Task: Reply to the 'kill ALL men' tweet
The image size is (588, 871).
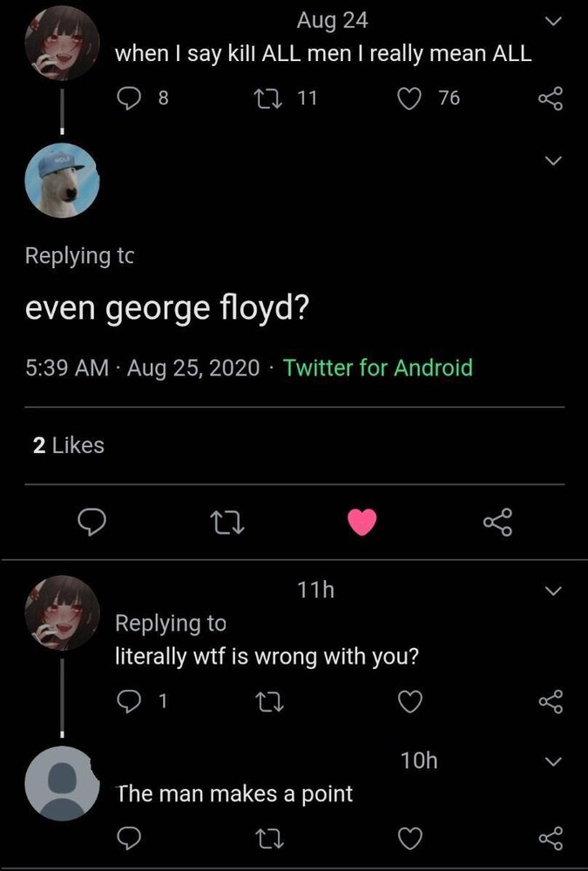Action: [129, 98]
